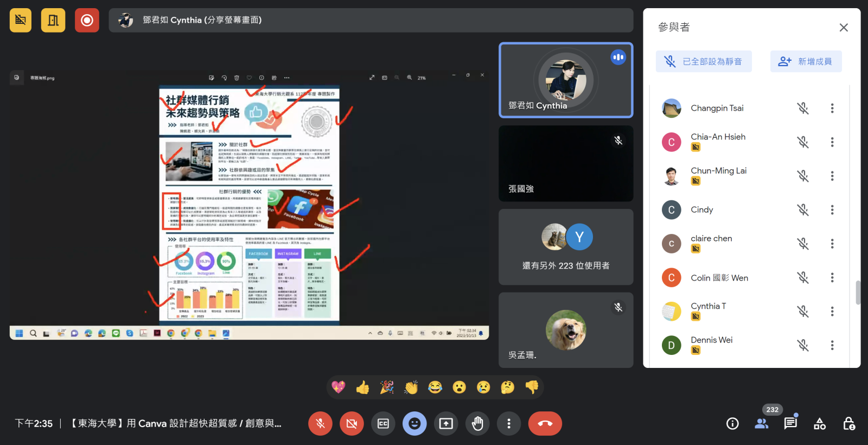The width and height of the screenshot is (868, 445).
Task: Raise hand using the hand icon
Action: [477, 424]
